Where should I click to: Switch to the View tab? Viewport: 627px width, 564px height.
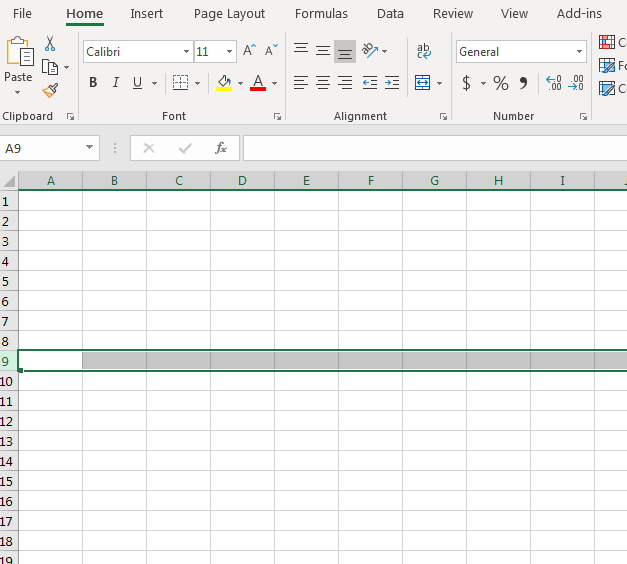[514, 14]
